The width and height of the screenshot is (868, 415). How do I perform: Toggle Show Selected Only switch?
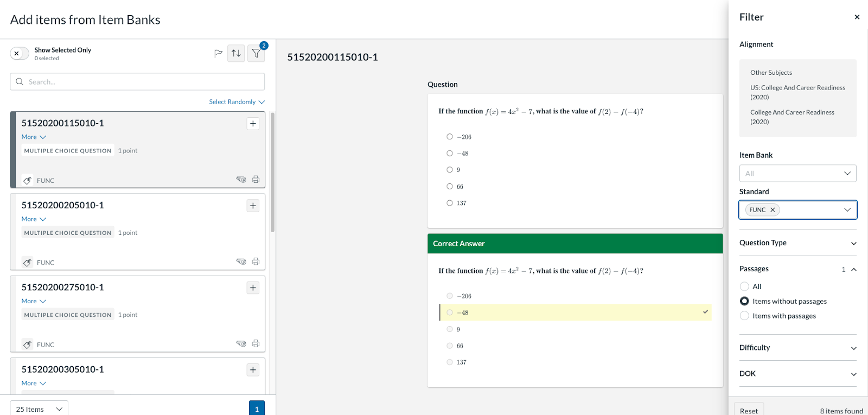point(20,53)
